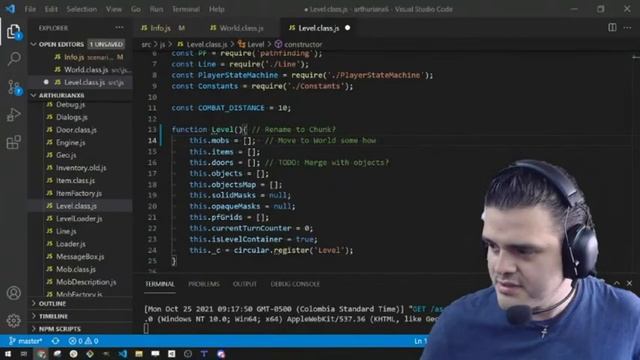Open World.class.js in Open Editors list
Screen dimensions: 640x360
(80, 70)
